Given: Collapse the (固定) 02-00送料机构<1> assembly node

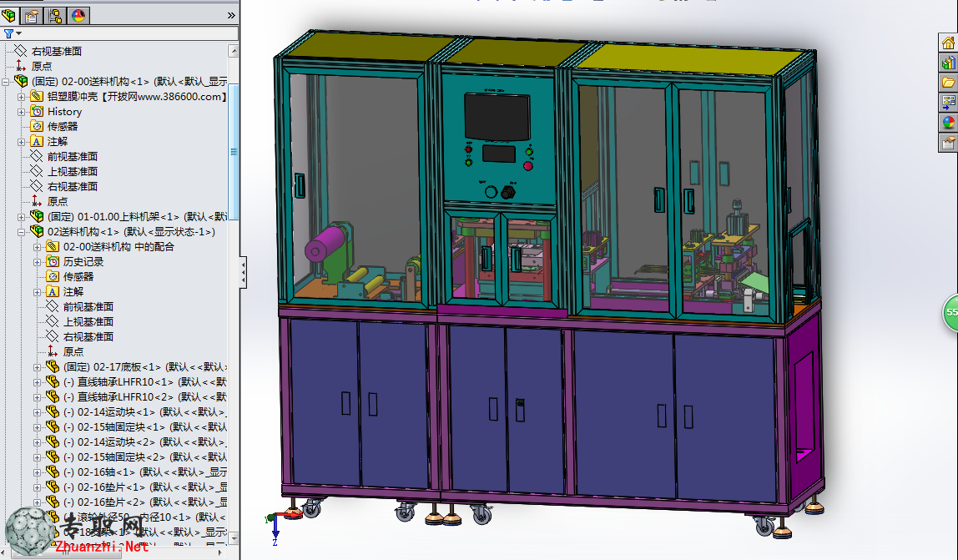Looking at the screenshot, I should tap(6, 81).
